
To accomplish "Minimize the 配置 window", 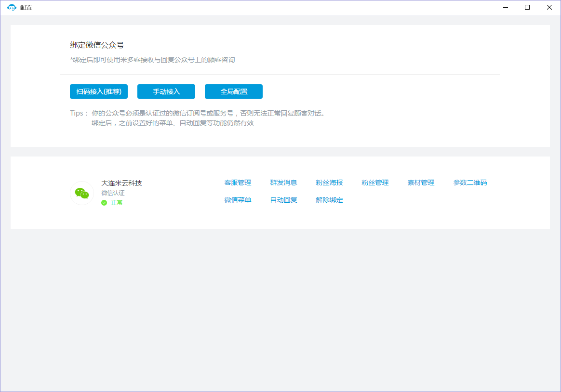I will coord(506,7).
